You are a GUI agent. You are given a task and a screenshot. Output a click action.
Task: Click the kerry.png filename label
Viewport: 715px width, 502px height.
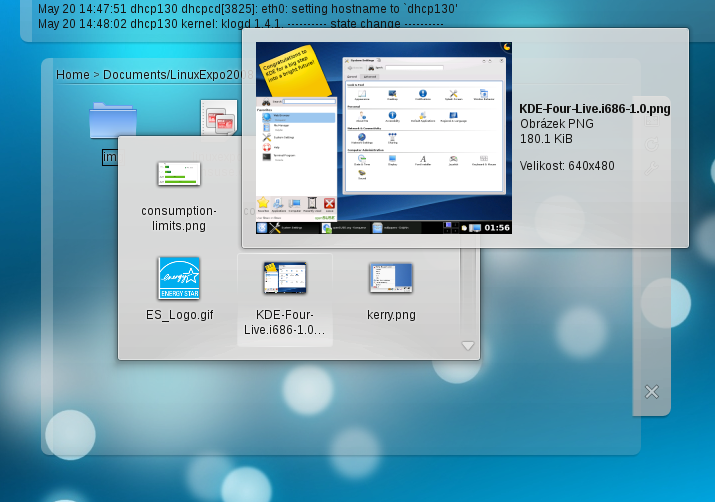pyautogui.click(x=390, y=315)
